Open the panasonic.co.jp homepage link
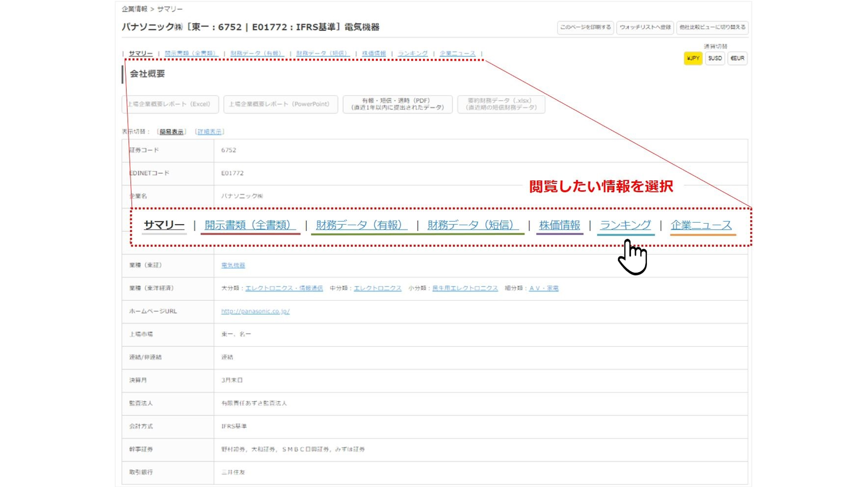868x487 pixels. (255, 311)
